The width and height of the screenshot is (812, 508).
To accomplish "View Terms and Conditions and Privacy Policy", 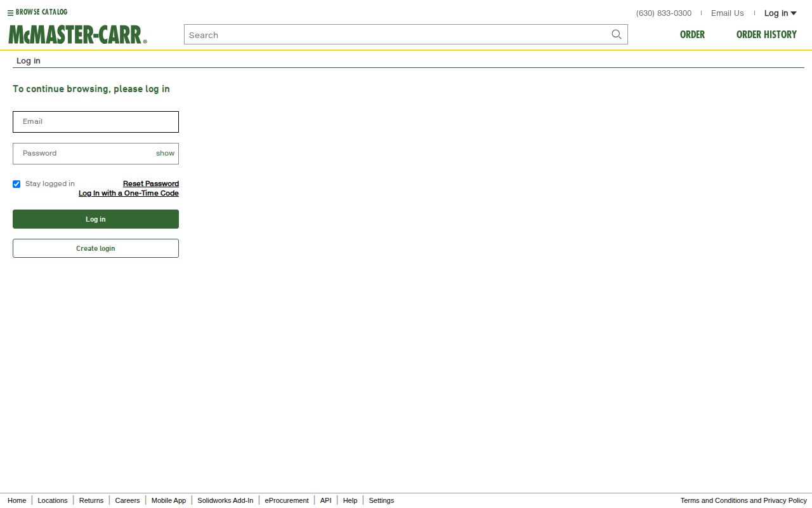I will [743, 500].
